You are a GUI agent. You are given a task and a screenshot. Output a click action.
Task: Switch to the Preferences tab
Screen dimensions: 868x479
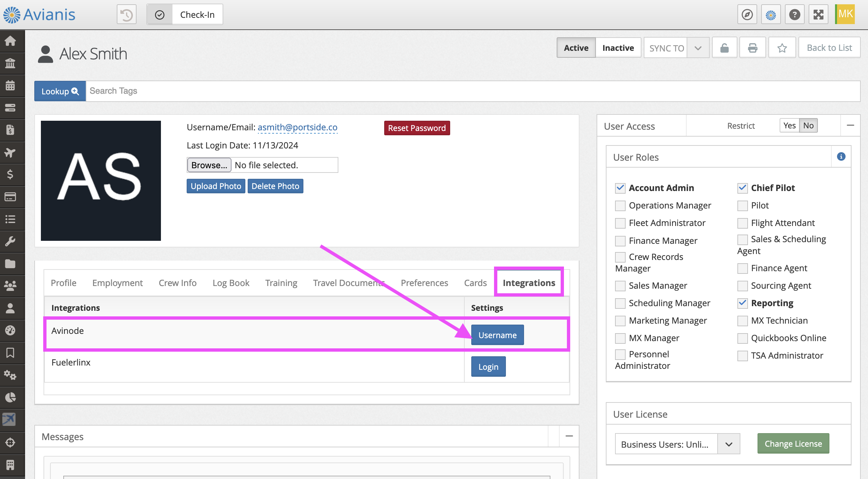click(424, 283)
